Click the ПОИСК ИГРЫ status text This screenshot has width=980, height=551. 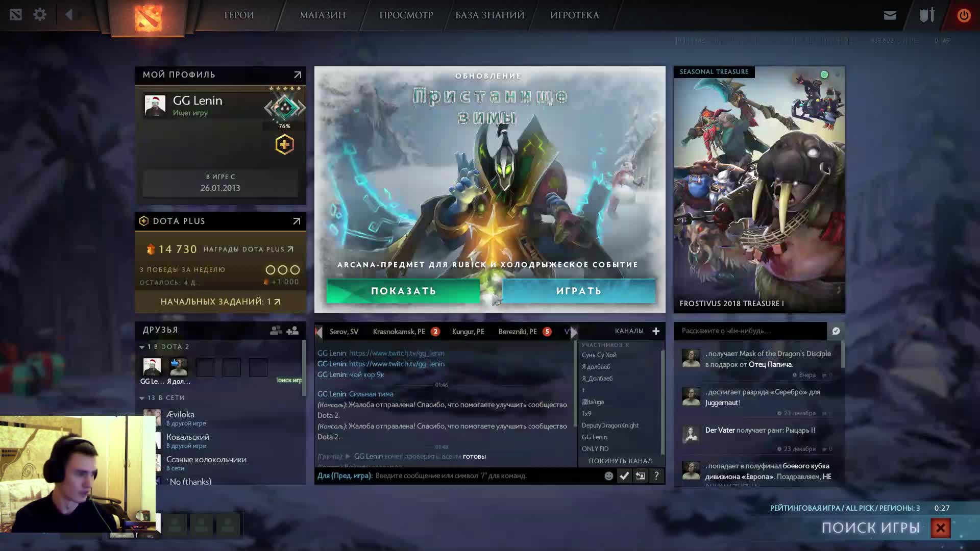point(870,528)
